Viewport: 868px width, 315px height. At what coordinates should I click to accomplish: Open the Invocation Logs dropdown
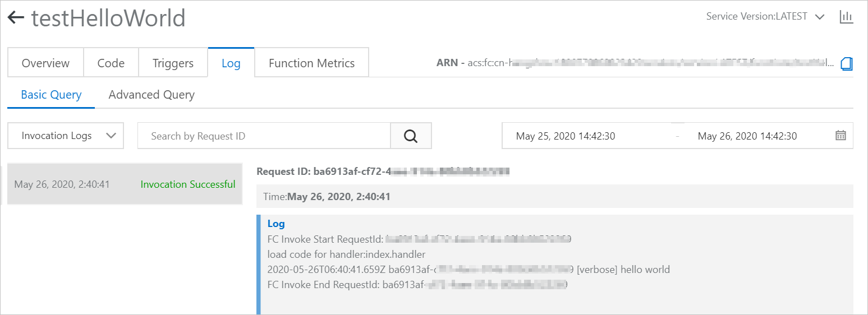(x=65, y=136)
